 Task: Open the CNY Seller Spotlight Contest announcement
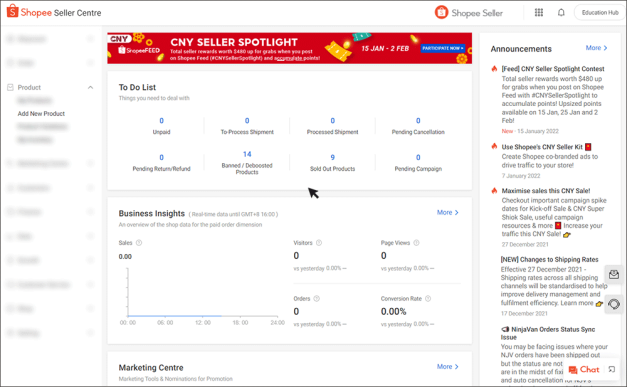(553, 69)
